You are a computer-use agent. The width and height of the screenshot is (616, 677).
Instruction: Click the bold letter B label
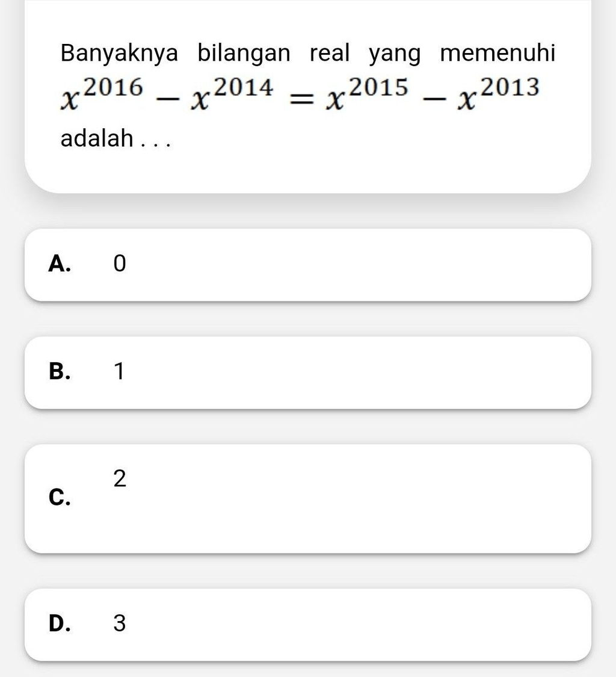pos(60,371)
